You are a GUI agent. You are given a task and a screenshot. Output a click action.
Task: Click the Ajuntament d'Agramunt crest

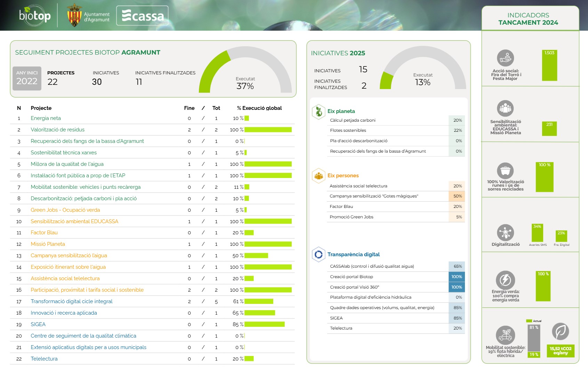pos(74,16)
